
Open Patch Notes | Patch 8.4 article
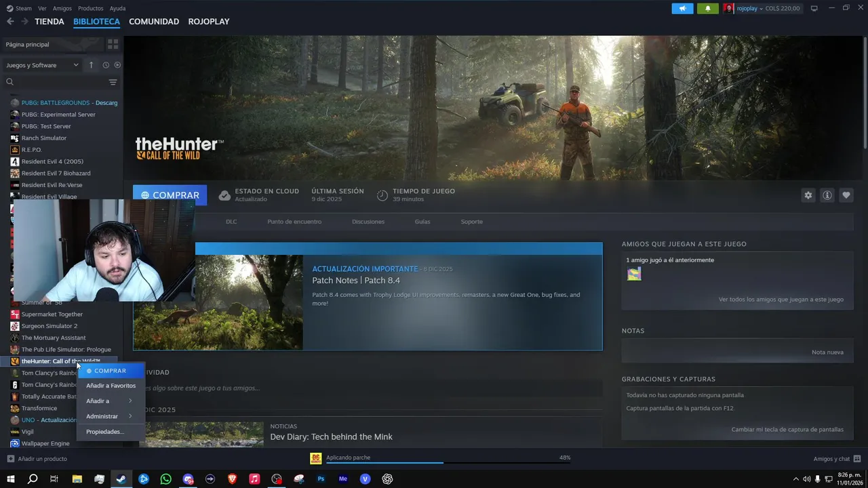[356, 281]
